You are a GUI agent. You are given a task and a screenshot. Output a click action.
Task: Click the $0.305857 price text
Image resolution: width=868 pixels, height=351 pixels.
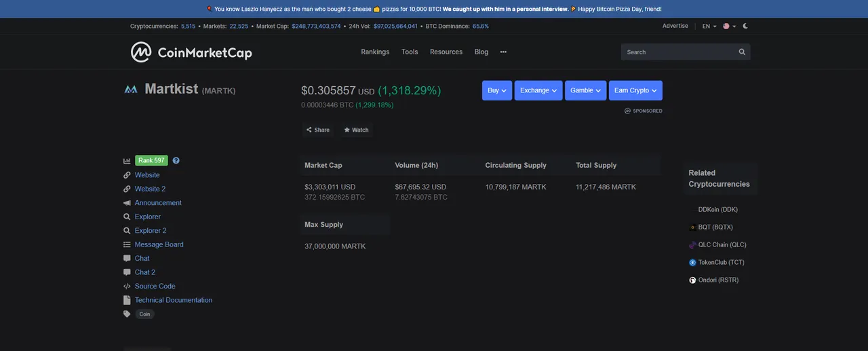328,90
